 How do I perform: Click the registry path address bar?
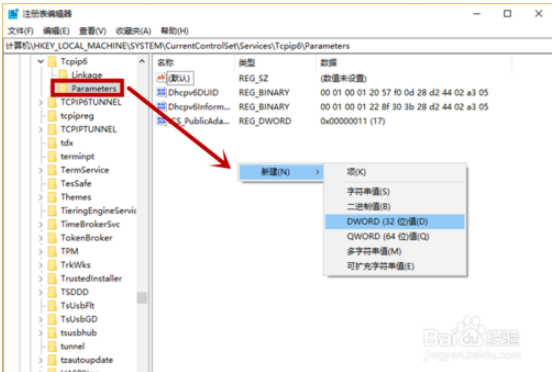[278, 46]
